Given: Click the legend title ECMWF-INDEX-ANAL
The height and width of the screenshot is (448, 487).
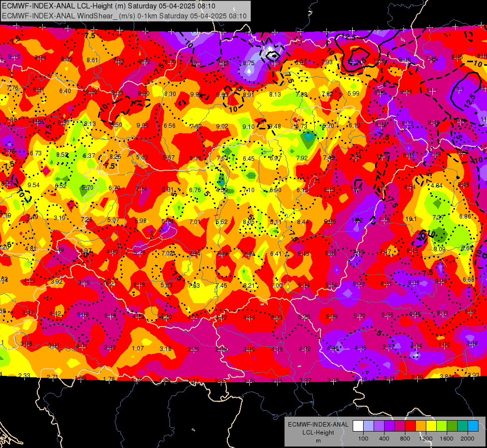Looking at the screenshot, I should (x=318, y=425).
